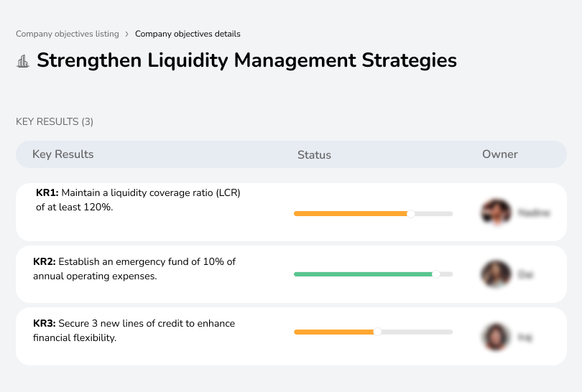Adjust the KR1 orange progress slider handle
582x392 pixels.
(x=410, y=214)
